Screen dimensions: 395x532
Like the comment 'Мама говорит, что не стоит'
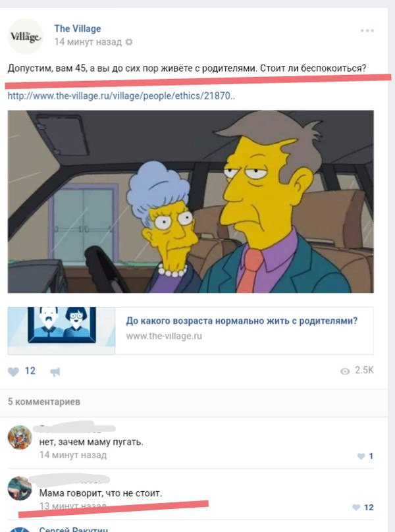pyautogui.click(x=356, y=508)
